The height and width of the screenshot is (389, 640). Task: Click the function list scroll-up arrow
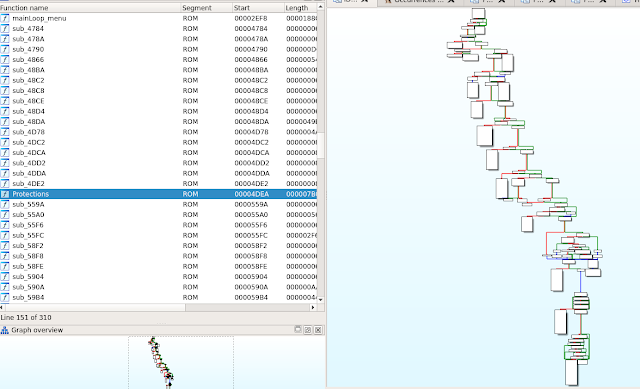pos(320,7)
